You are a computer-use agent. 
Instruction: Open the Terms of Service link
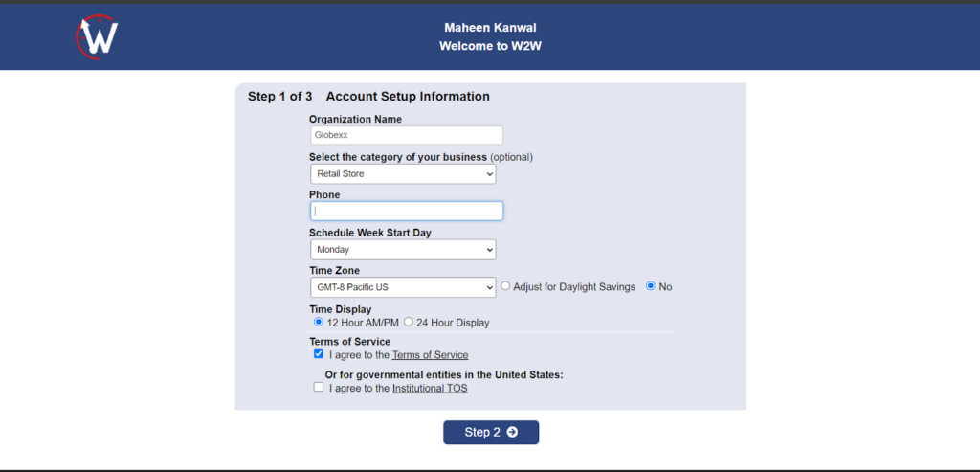coord(430,355)
